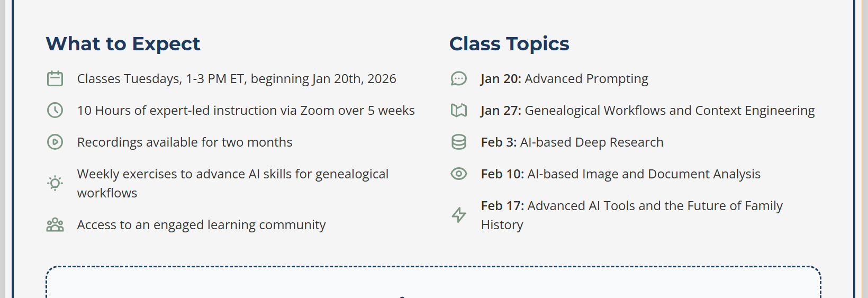Click the lightbulb icon beside Weekly exercises
Image resolution: width=868 pixels, height=298 pixels.
(55, 183)
